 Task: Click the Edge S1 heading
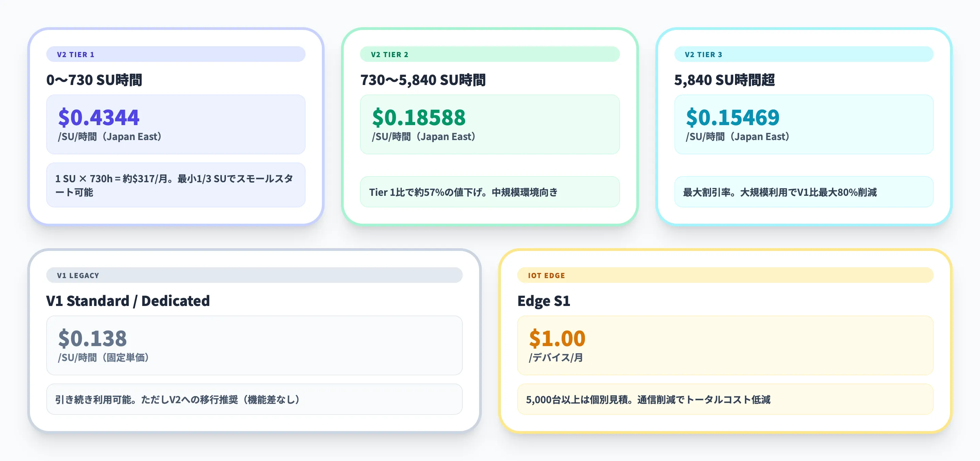pyautogui.click(x=545, y=301)
